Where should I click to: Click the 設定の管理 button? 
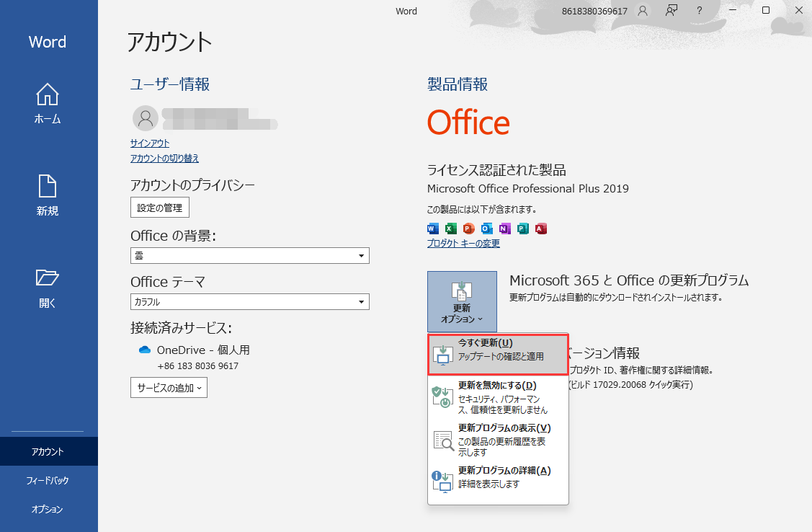point(159,208)
